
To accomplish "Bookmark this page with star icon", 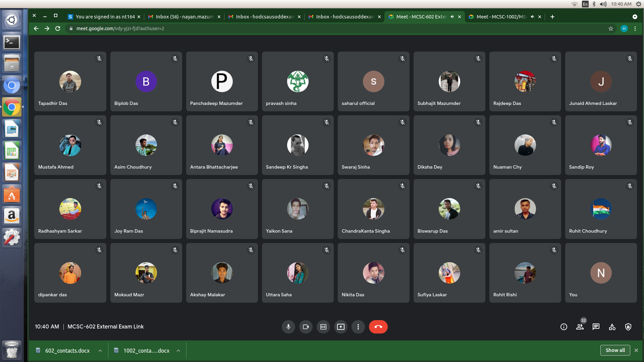I will [x=610, y=28].
